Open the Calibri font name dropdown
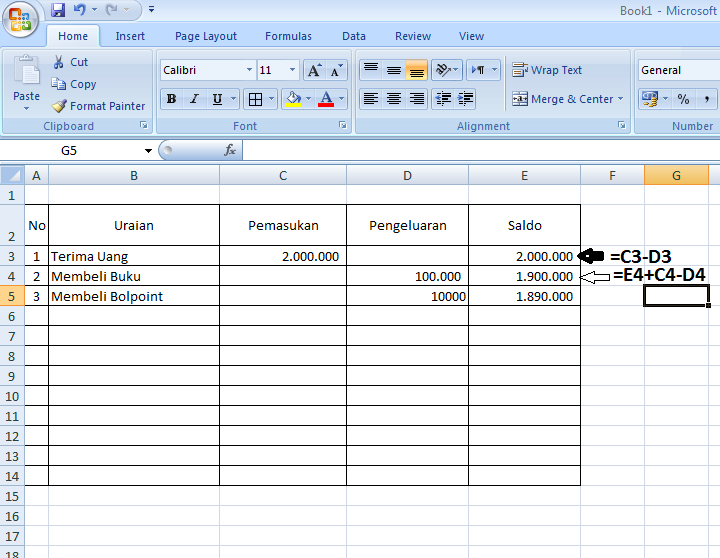 [x=249, y=70]
